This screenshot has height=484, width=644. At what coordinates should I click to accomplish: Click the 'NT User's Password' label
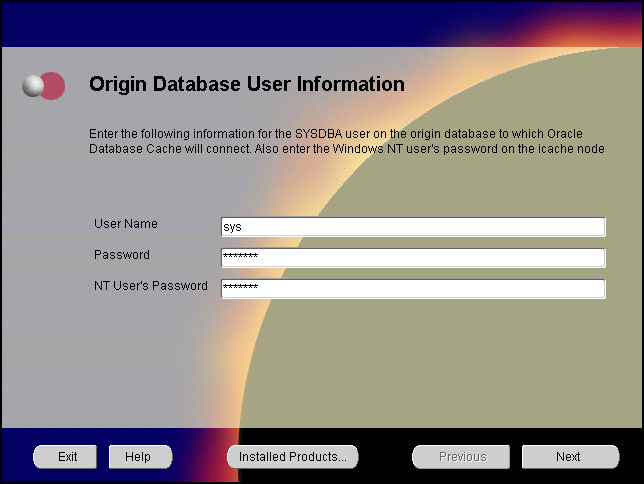tap(151, 286)
